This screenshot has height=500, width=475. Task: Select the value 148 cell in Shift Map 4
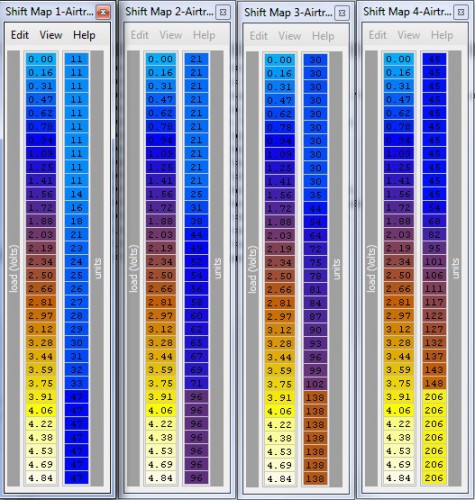point(434,383)
